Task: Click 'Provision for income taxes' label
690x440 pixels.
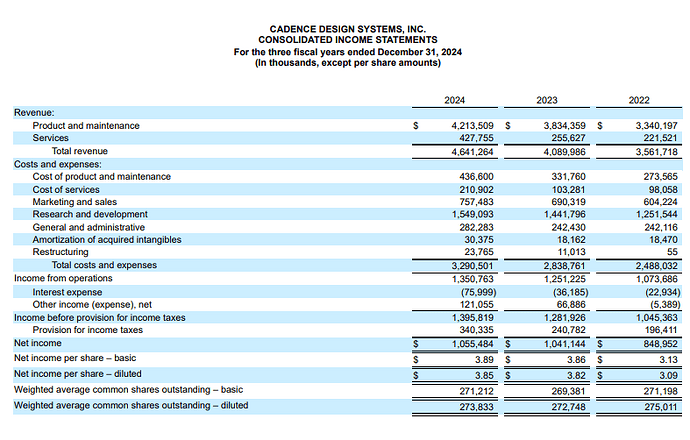Action: click(x=88, y=330)
